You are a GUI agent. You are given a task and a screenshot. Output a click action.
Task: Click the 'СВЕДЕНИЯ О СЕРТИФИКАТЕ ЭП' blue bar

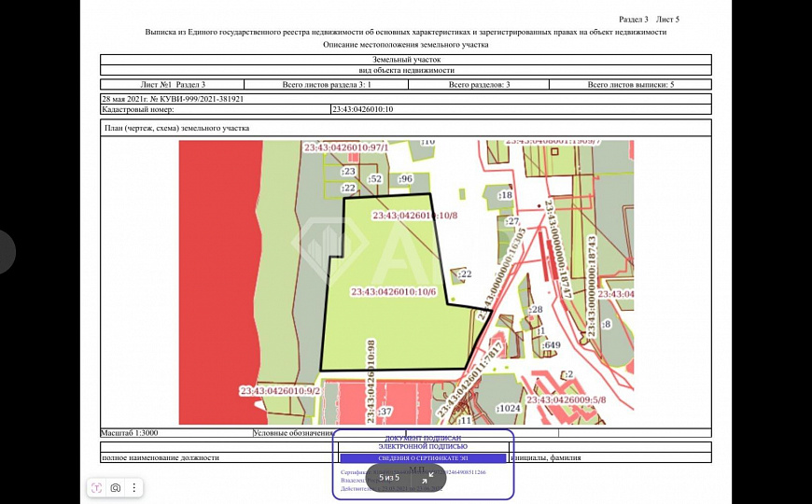421,458
